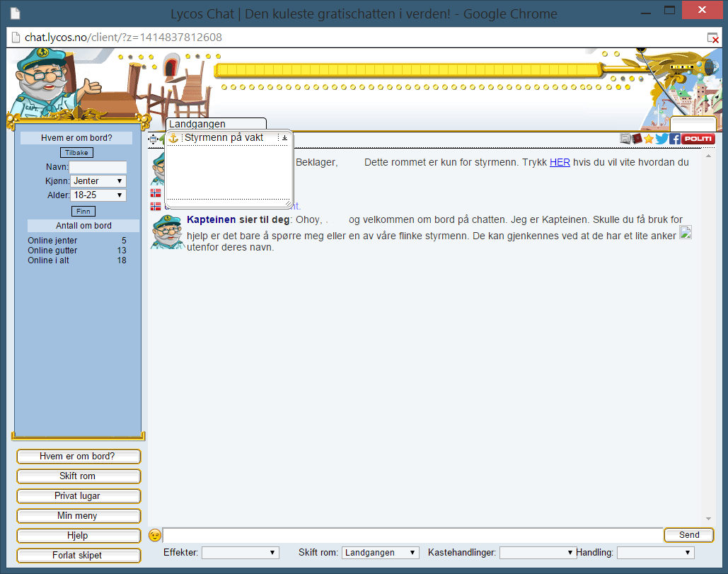The width and height of the screenshot is (728, 574).
Task: Click Forlat skipet to leave chat
Action: pos(79,556)
